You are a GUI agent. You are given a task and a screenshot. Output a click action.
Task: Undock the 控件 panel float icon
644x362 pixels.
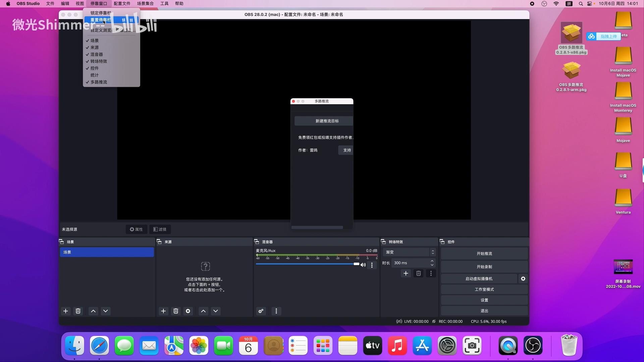442,242
